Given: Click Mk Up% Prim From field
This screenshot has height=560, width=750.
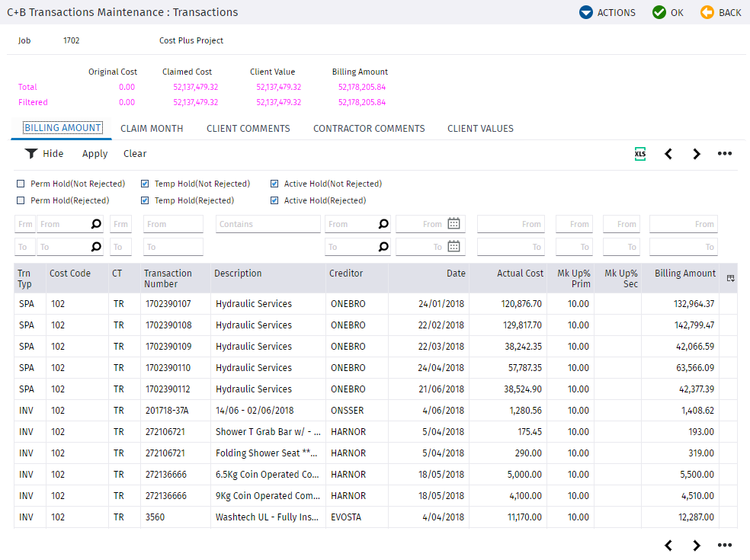Looking at the screenshot, I should tap(574, 224).
